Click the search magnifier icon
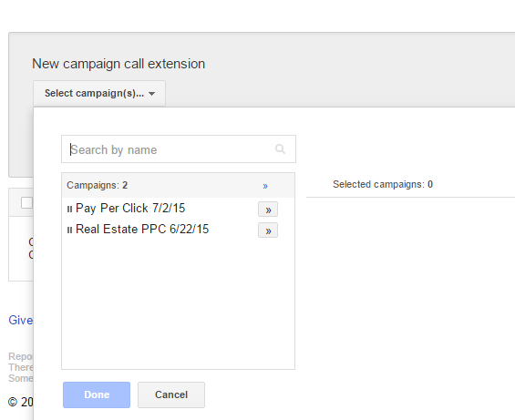 (280, 149)
